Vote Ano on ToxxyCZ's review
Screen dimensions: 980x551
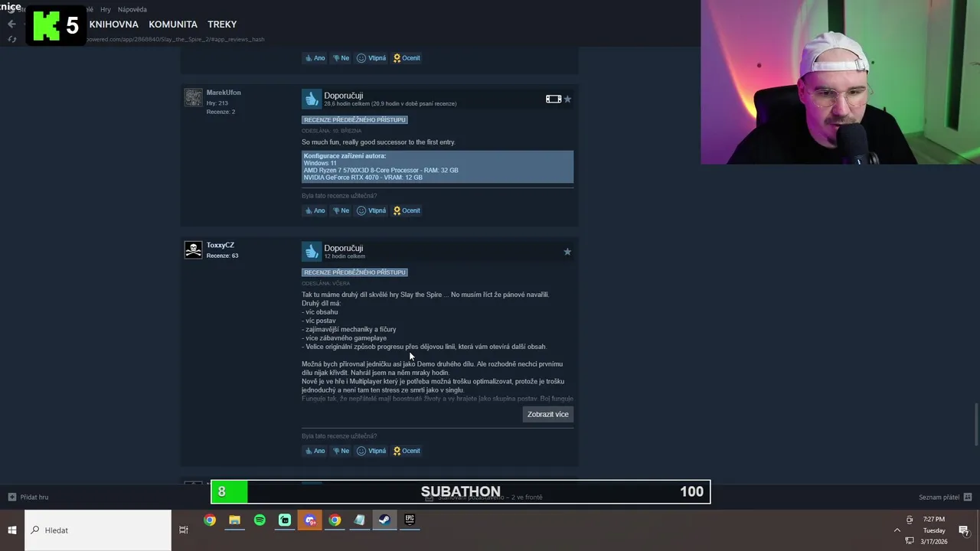pyautogui.click(x=315, y=451)
